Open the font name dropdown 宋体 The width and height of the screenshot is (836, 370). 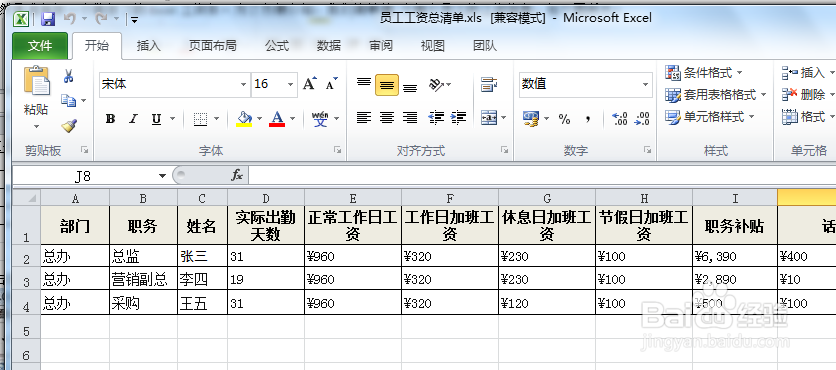243,85
